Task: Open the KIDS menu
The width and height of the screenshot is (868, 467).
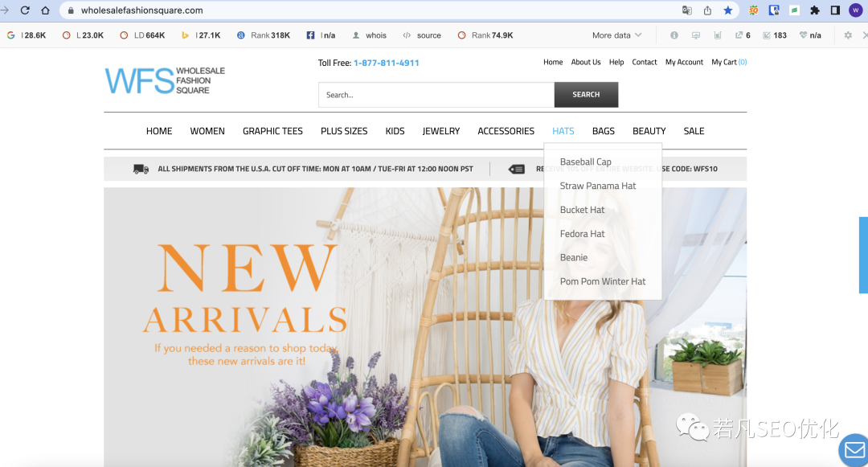Action: click(x=395, y=131)
